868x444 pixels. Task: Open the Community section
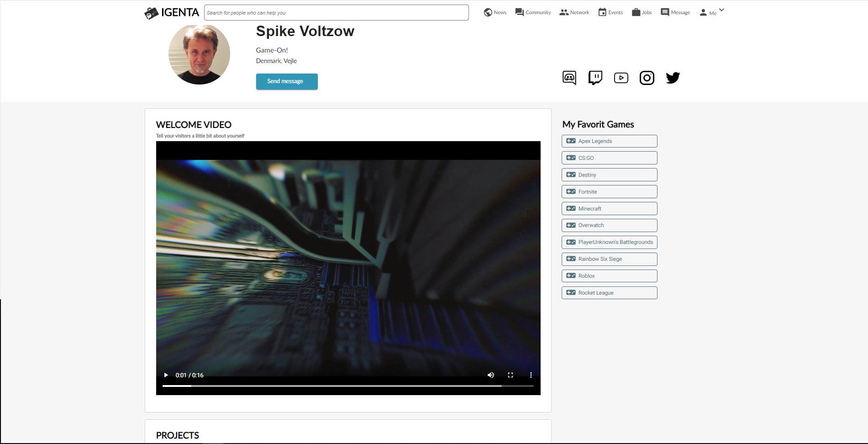pos(533,12)
